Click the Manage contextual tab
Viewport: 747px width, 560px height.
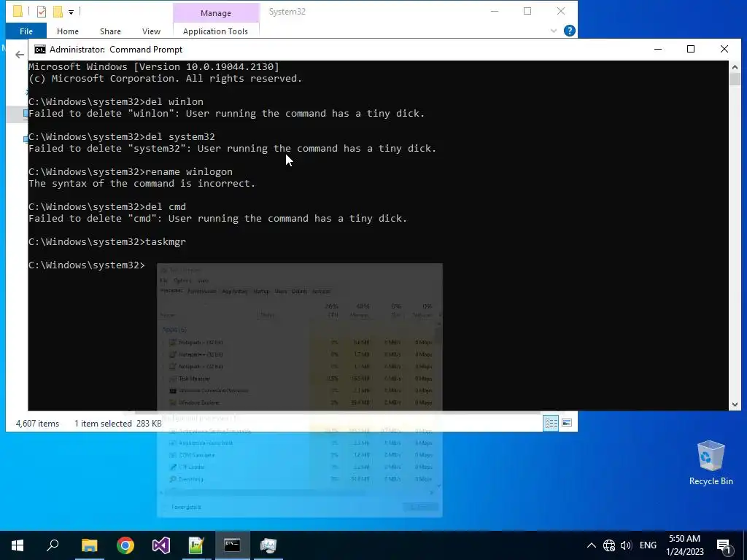point(216,13)
